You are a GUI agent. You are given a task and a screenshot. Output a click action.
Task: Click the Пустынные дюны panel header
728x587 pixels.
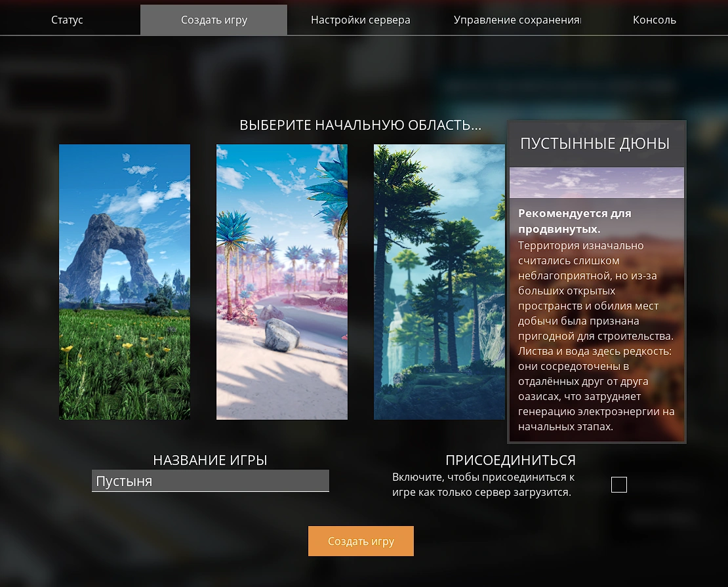[x=596, y=143]
